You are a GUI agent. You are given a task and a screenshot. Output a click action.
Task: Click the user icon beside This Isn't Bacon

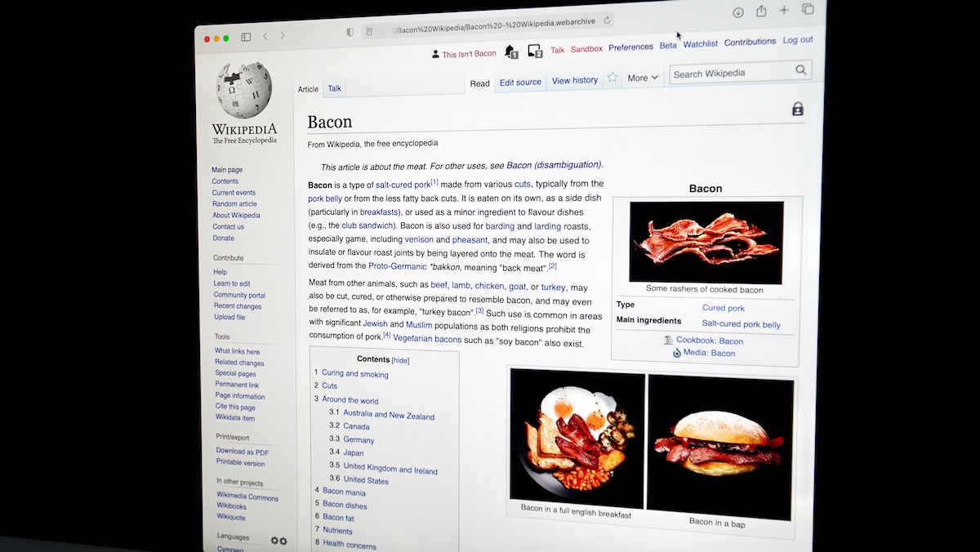coord(436,55)
